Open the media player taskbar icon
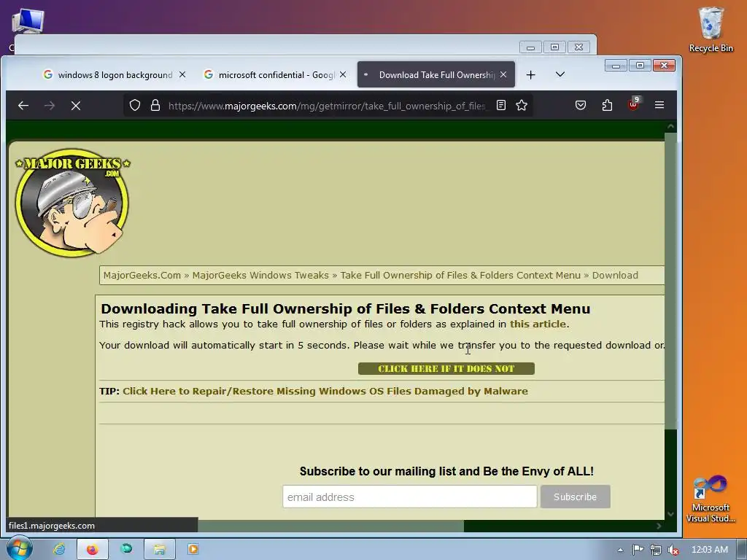The image size is (747, 560). click(x=193, y=549)
